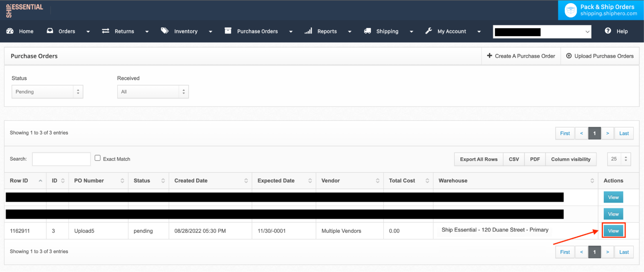Click the top pagination Last button
644x272 pixels.
pos(624,133)
